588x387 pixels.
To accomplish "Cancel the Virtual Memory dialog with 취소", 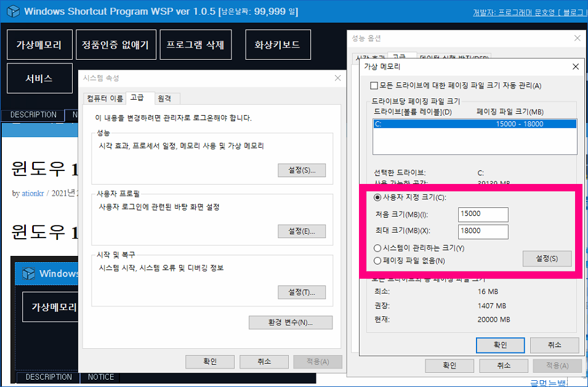I will [x=554, y=345].
